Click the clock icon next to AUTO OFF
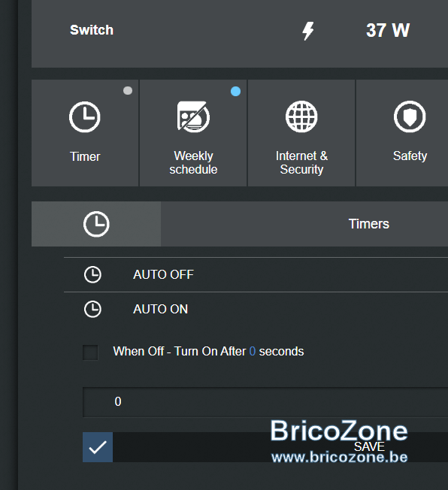 92,275
